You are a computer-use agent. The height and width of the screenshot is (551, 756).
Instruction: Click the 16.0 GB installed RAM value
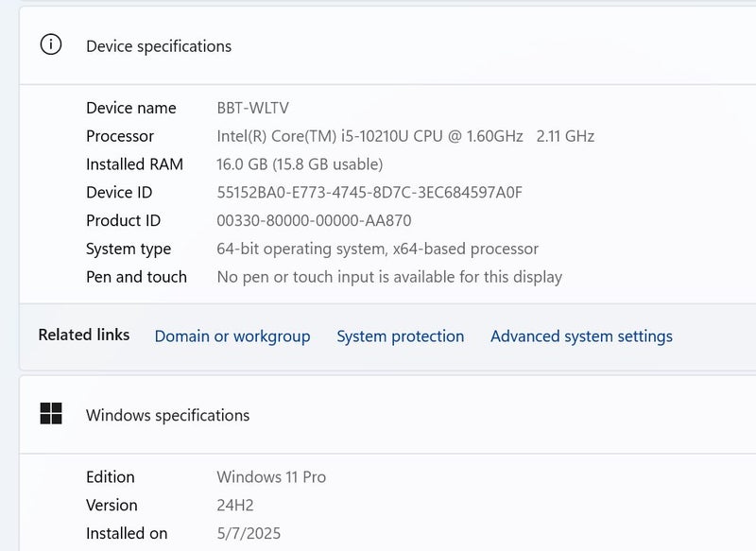point(300,164)
